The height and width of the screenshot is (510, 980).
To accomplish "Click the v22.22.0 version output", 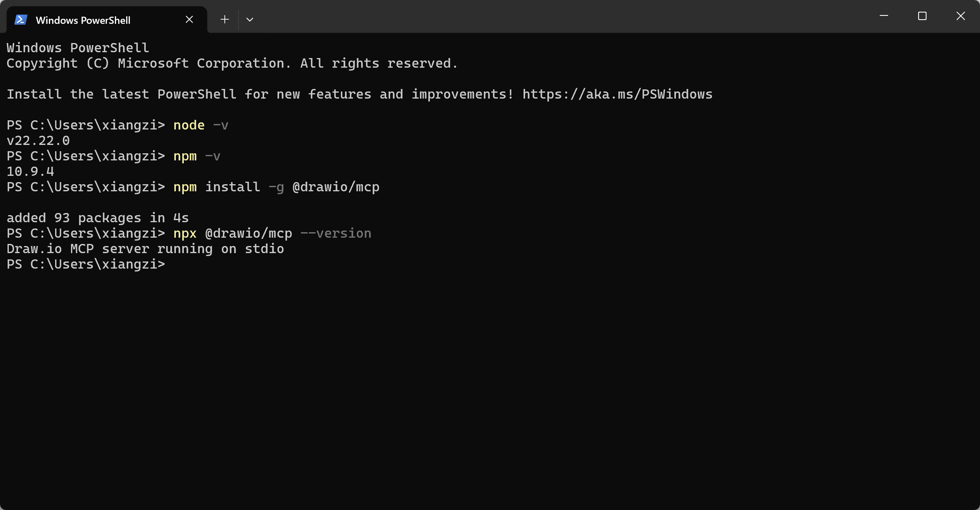I will [38, 140].
